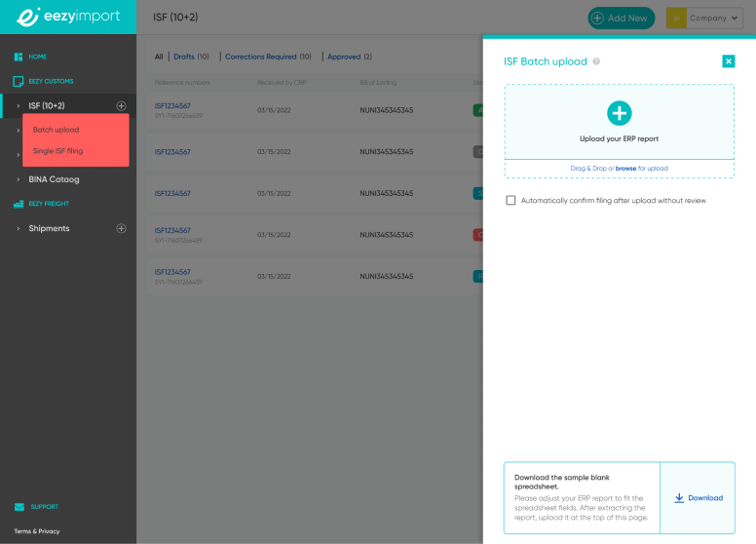This screenshot has width=756, height=544.
Task: Click the Eezy Freight label
Action: pos(49,204)
